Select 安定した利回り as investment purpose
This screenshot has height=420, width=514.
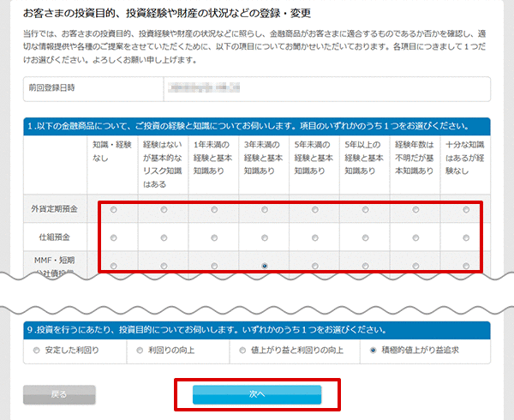pyautogui.click(x=36, y=351)
